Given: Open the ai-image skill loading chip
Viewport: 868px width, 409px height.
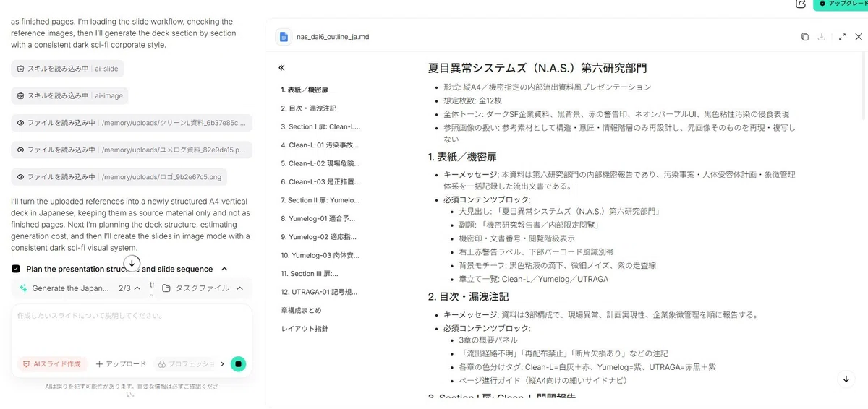Looking at the screenshot, I should [x=69, y=95].
